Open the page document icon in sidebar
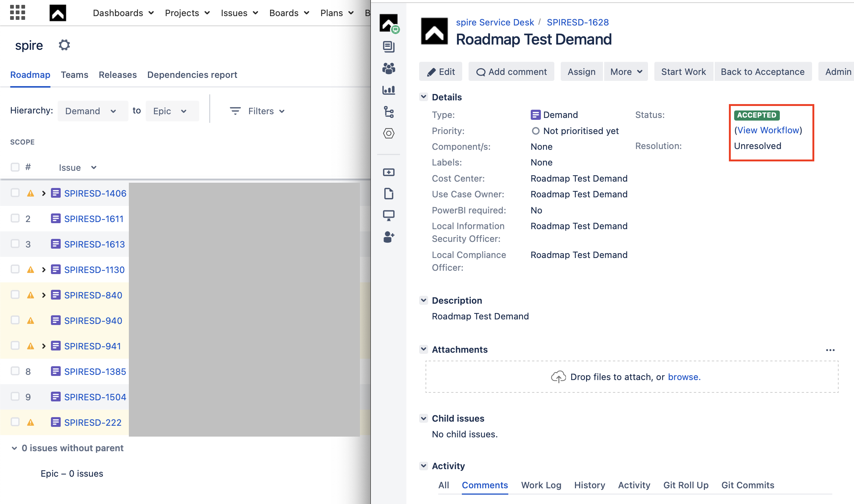Screen dimensions: 854x504 pos(389,194)
